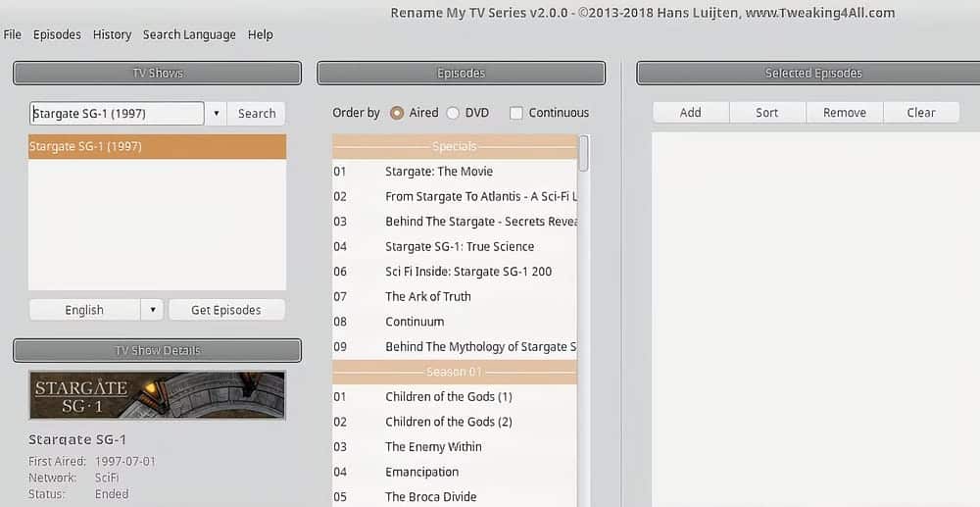Click the Sort button
Screen dimensions: 980x507
click(x=767, y=113)
